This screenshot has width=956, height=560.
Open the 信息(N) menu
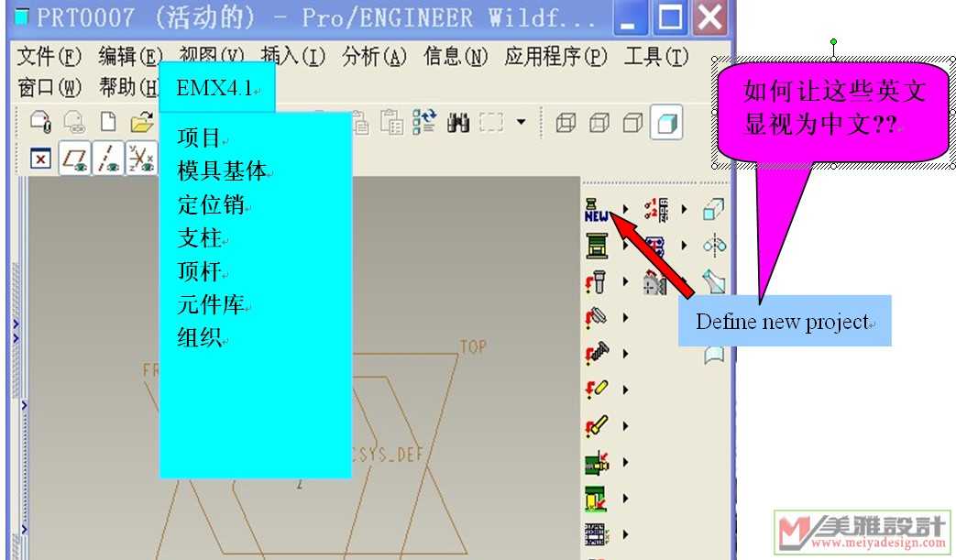(x=456, y=57)
